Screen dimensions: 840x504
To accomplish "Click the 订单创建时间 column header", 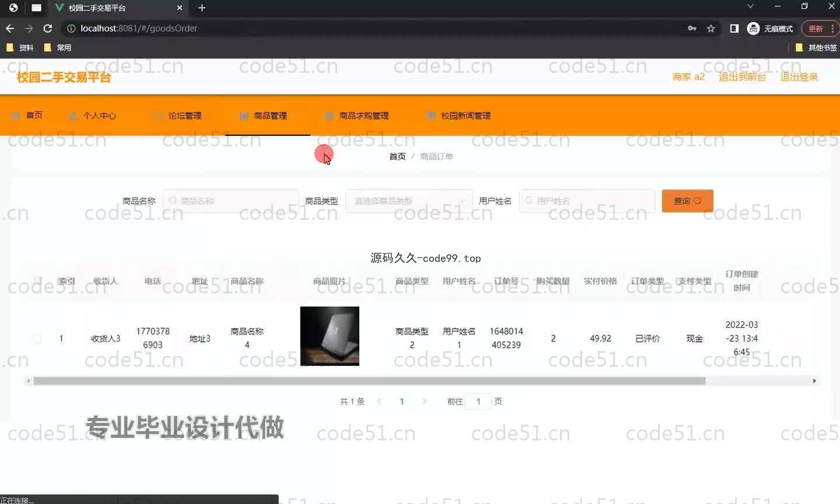I will (741, 281).
